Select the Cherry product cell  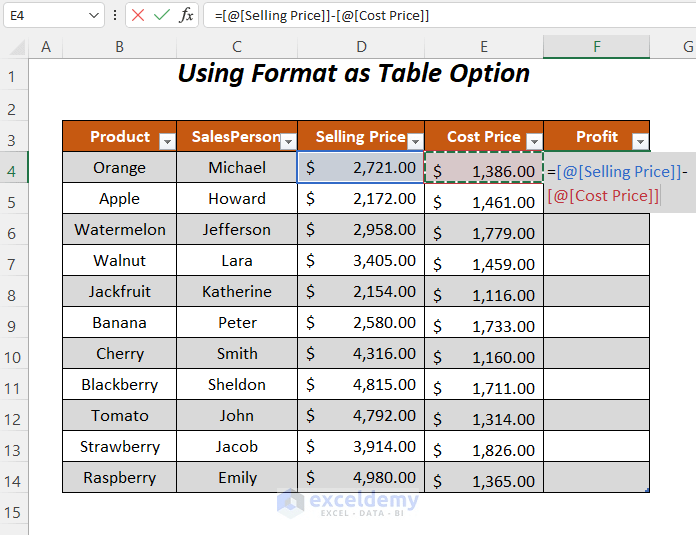pyautogui.click(x=119, y=353)
